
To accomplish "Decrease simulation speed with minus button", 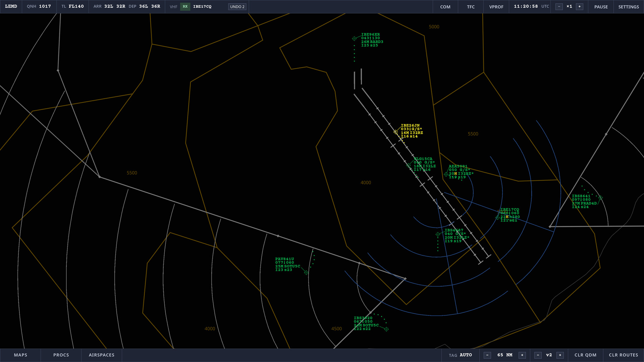I will pyautogui.click(x=559, y=7).
